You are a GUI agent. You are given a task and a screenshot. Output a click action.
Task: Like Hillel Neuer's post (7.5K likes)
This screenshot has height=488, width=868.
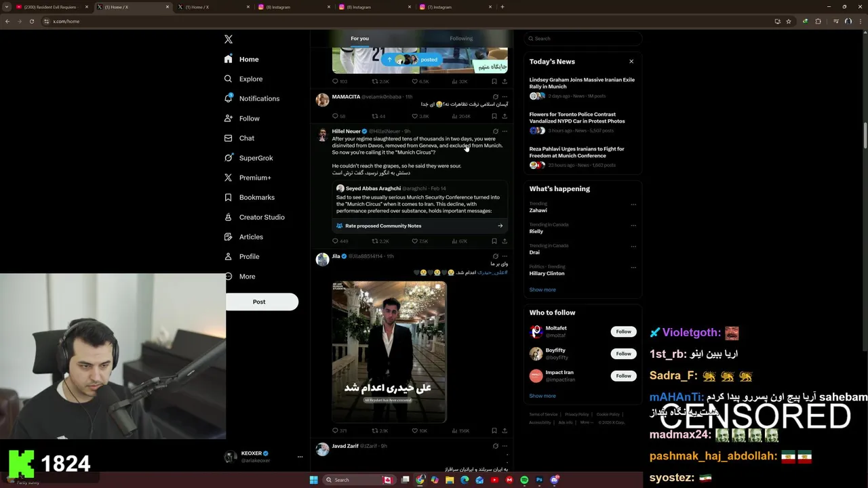point(419,241)
